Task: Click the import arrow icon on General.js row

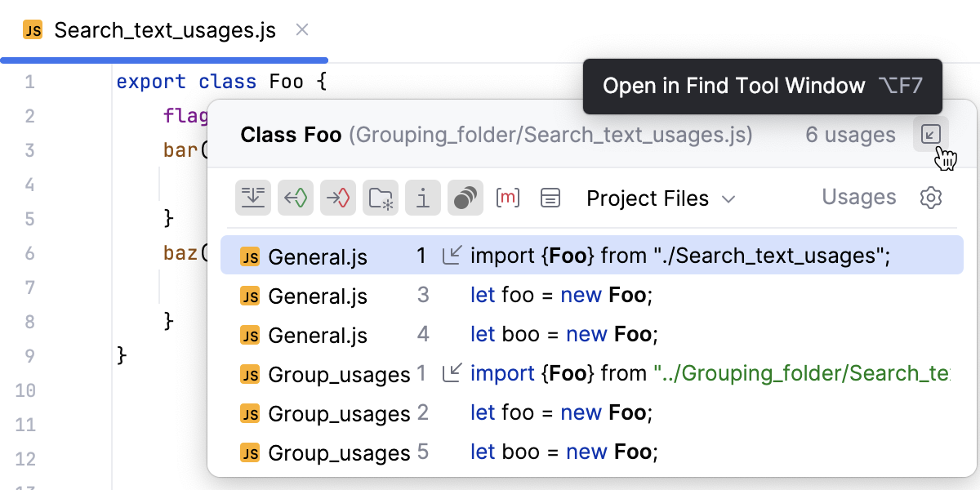Action: (449, 255)
